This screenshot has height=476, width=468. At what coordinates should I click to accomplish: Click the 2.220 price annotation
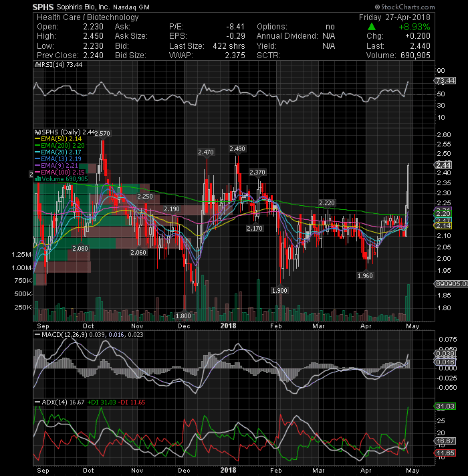coord(326,203)
